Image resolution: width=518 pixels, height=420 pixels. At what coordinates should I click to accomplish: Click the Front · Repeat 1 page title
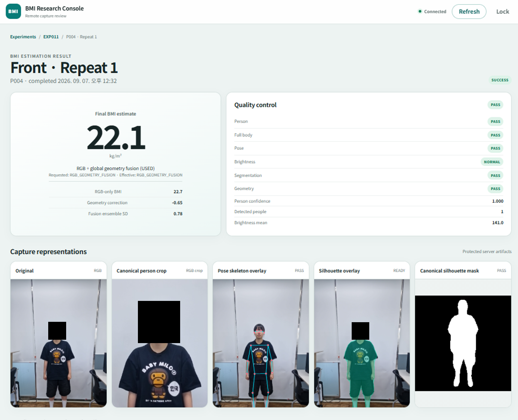point(64,68)
